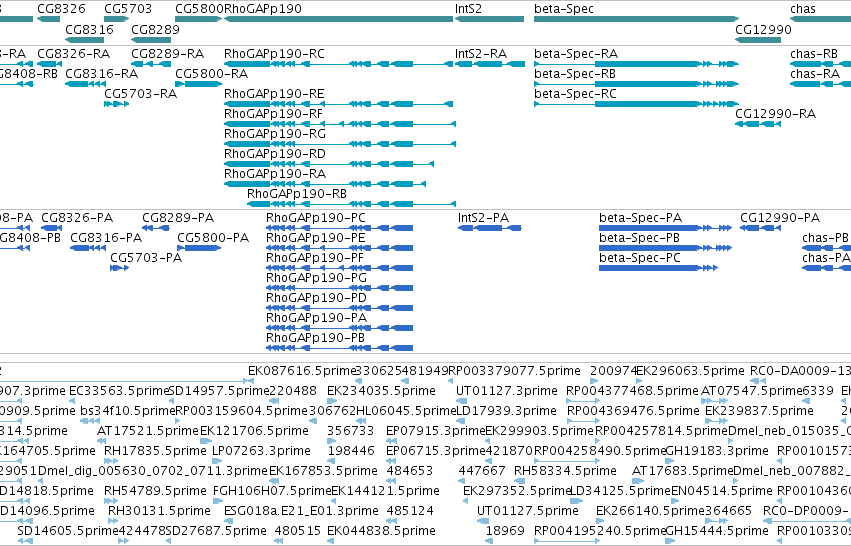
Task: Select protein CG8326-PA
Action: coord(77,218)
